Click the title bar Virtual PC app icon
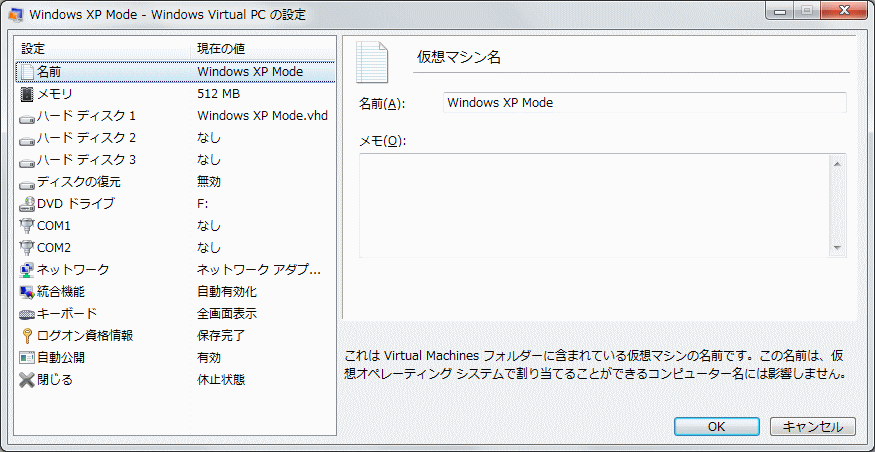This screenshot has height=452, width=875. [15, 15]
